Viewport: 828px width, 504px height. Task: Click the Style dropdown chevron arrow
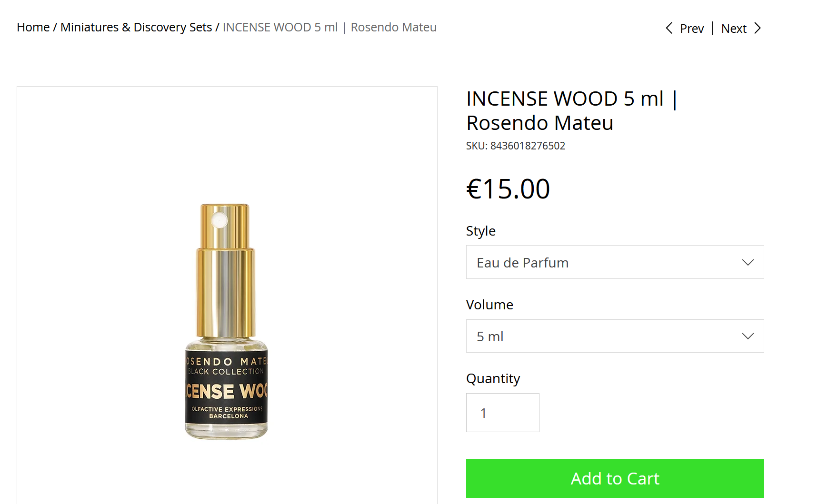[748, 262]
